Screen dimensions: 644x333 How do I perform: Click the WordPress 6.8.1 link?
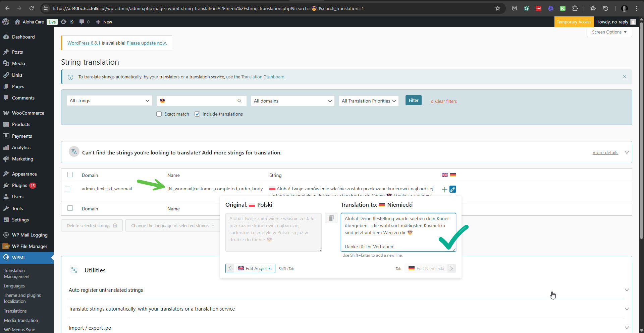(84, 43)
